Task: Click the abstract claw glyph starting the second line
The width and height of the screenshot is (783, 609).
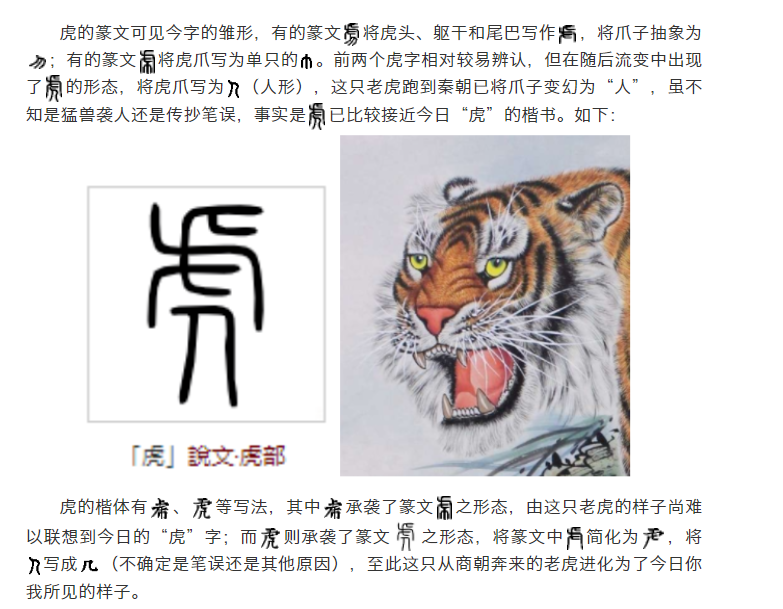Action: click(37, 62)
